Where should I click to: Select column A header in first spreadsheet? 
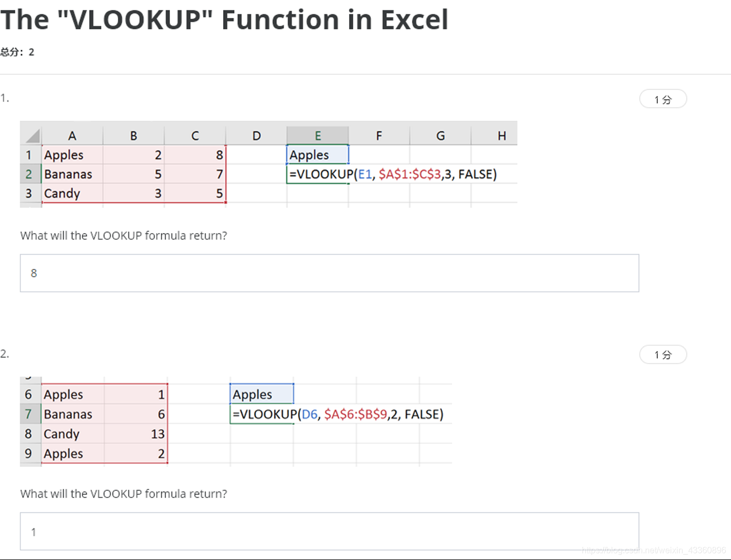(x=72, y=135)
